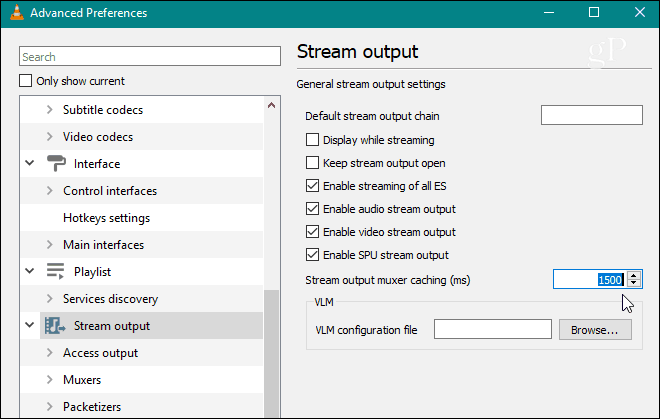Expand the Subtitle codecs tree node
The image size is (660, 419).
click(x=50, y=109)
